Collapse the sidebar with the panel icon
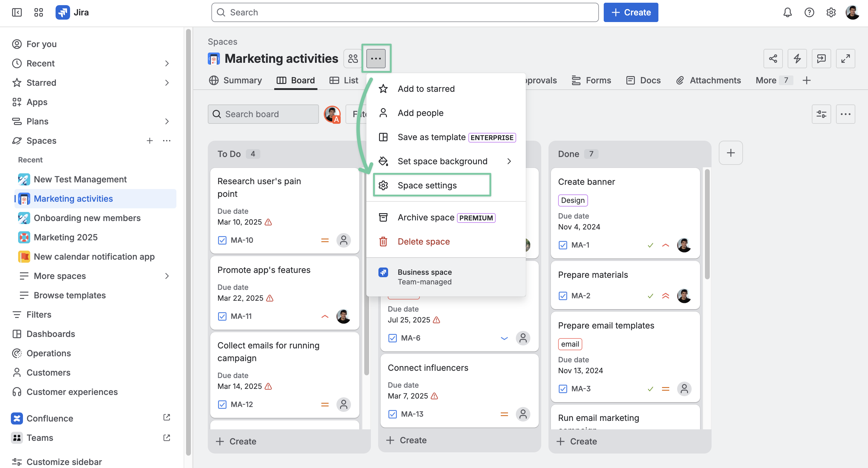The image size is (868, 468). (x=17, y=12)
